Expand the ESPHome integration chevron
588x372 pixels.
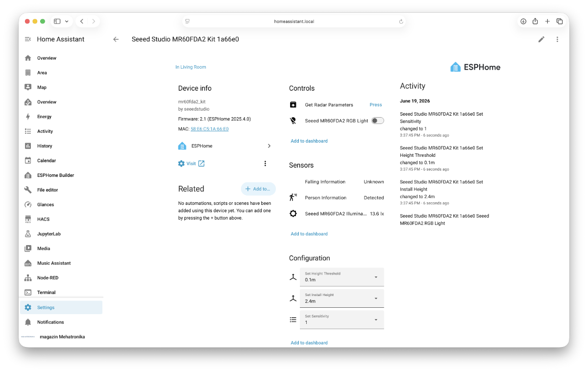269,146
